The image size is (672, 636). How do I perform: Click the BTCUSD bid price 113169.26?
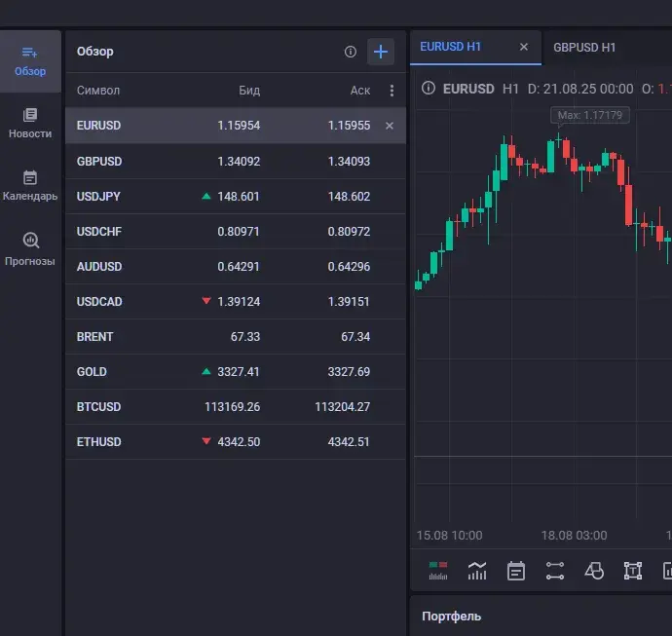pyautogui.click(x=233, y=407)
